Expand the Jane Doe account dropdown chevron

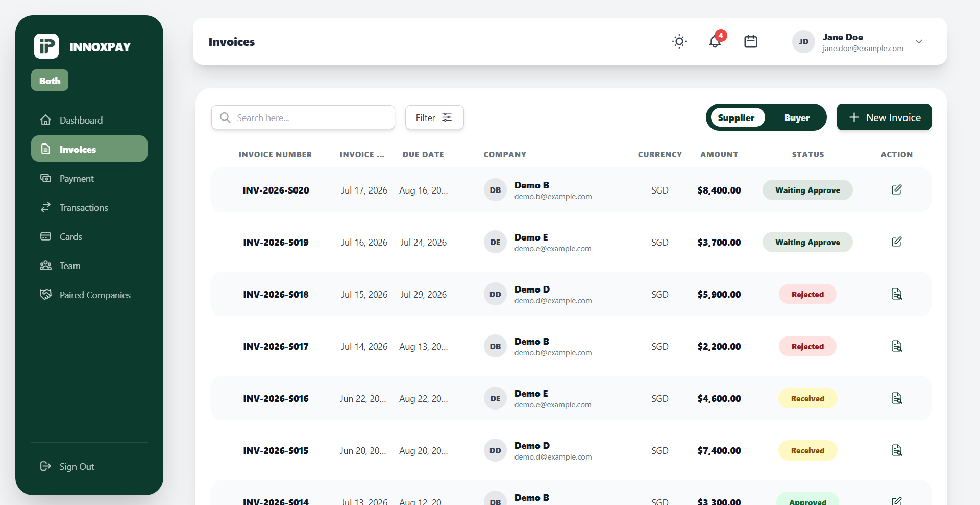coord(919,41)
